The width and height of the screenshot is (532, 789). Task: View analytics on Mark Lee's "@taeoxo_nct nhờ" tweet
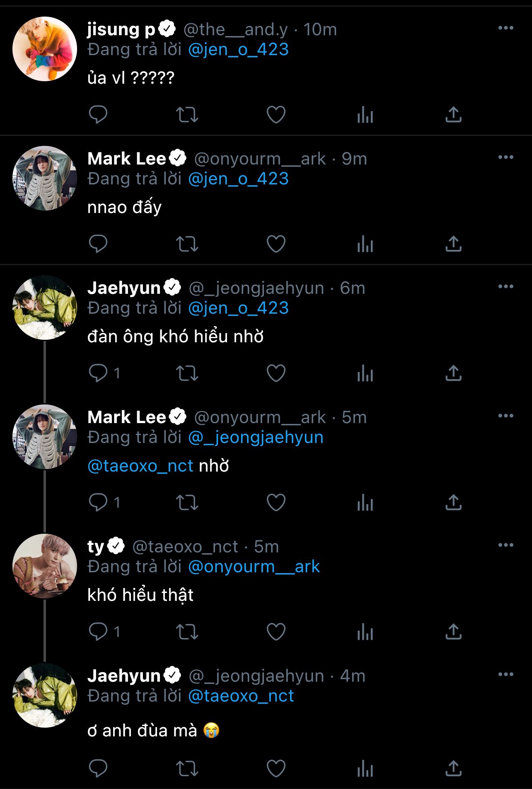[365, 503]
